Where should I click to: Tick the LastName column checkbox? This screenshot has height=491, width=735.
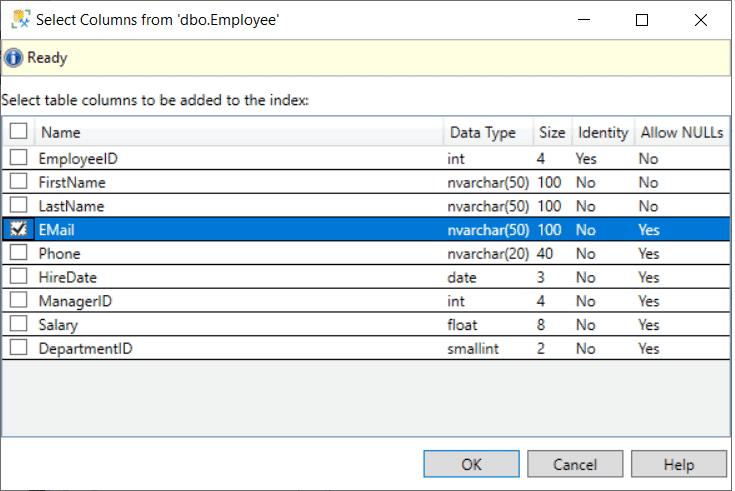pos(18,205)
